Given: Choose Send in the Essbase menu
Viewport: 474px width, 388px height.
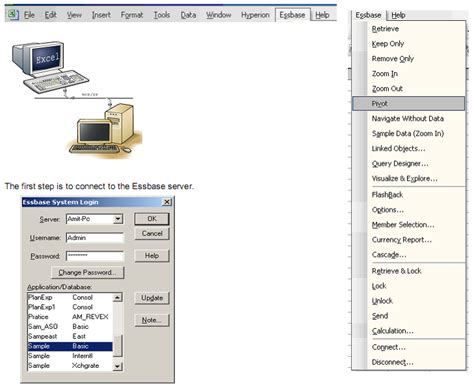Looking at the screenshot, I should [409, 316].
